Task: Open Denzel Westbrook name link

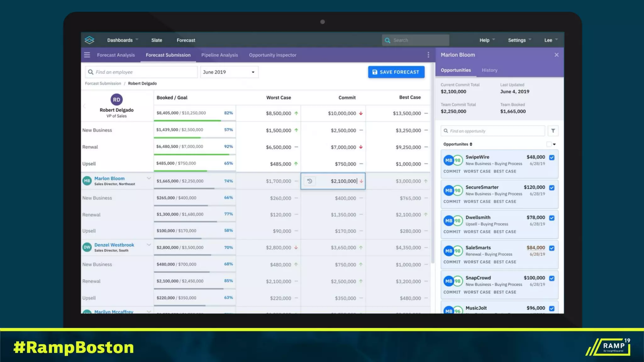Action: [x=114, y=245]
